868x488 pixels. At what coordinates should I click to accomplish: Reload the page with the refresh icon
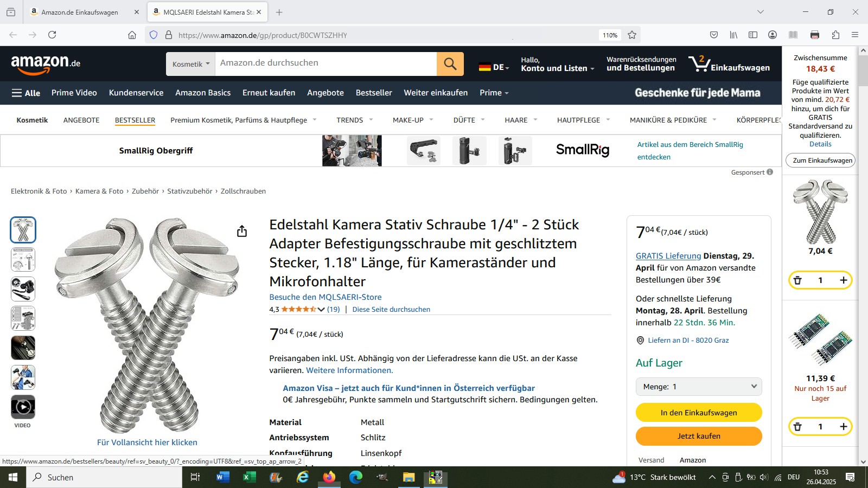(x=52, y=35)
